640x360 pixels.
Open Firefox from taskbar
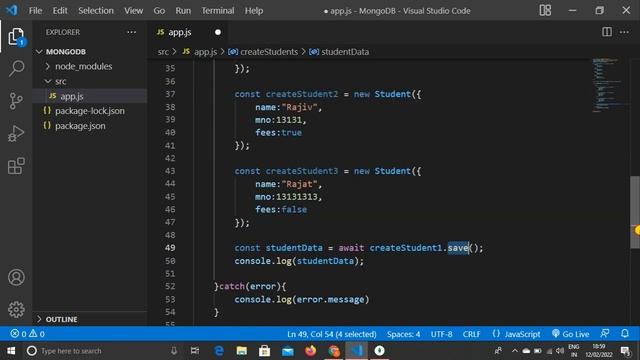point(311,351)
